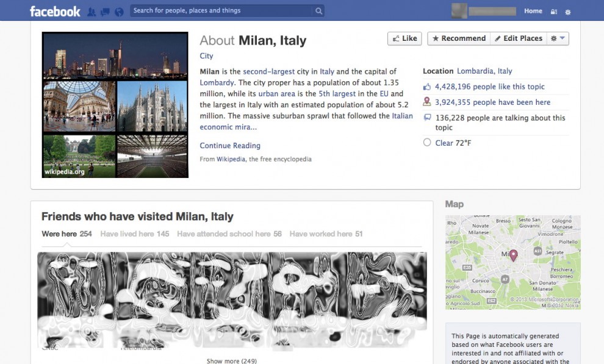Click Continue Reading link
The height and width of the screenshot is (364, 604).
(230, 146)
